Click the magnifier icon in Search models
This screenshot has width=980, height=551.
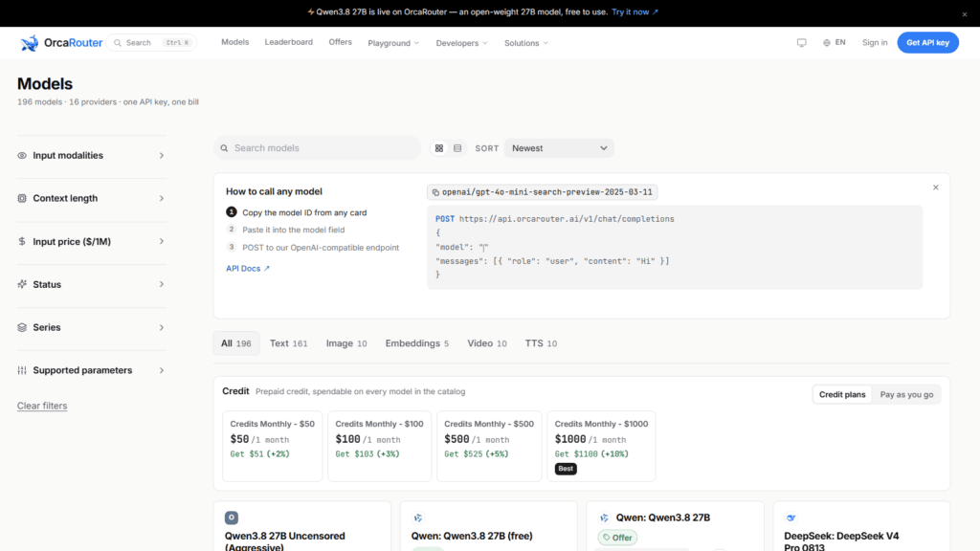pos(224,148)
